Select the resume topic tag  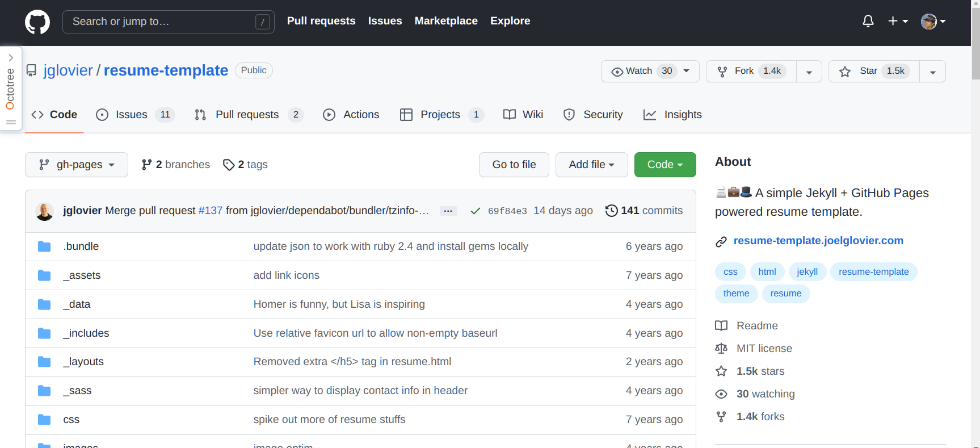point(786,294)
